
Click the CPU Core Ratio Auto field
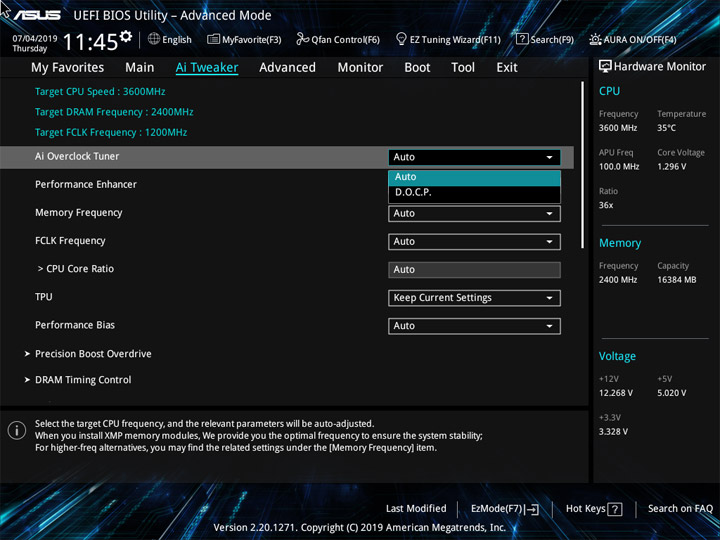pyautogui.click(x=474, y=270)
